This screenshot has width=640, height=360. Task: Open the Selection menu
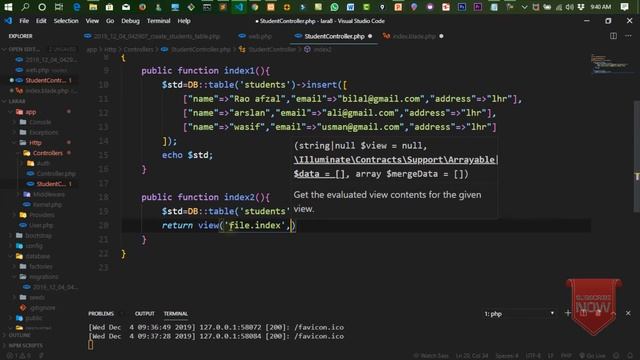click(x=66, y=21)
